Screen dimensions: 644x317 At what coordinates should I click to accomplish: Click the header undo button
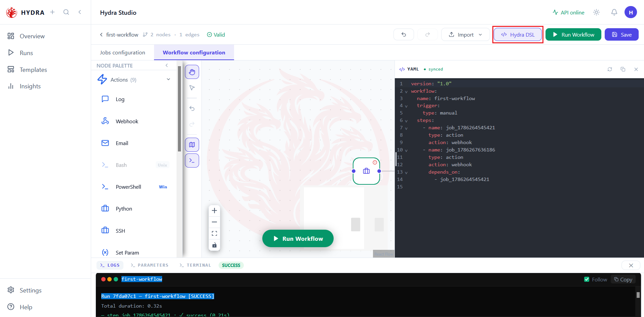click(404, 35)
